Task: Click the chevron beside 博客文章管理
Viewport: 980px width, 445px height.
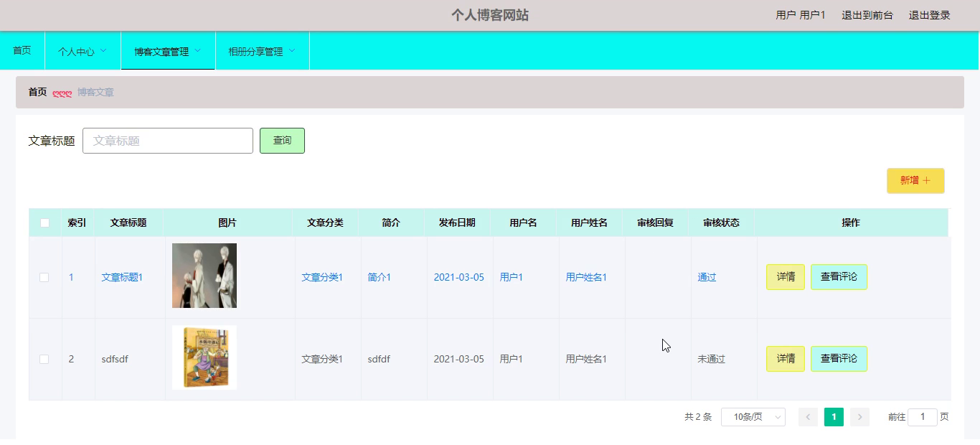Action: [x=198, y=51]
